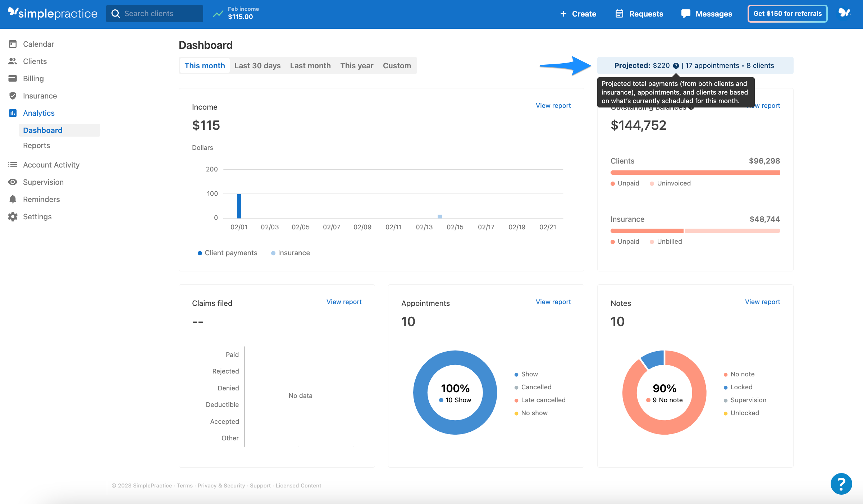This screenshot has height=504, width=863.
Task: Select the This year time range
Action: tap(356, 65)
